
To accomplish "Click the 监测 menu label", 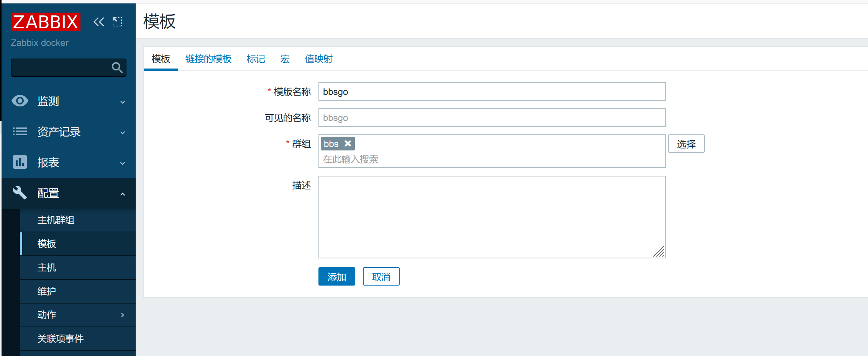I will [x=48, y=101].
